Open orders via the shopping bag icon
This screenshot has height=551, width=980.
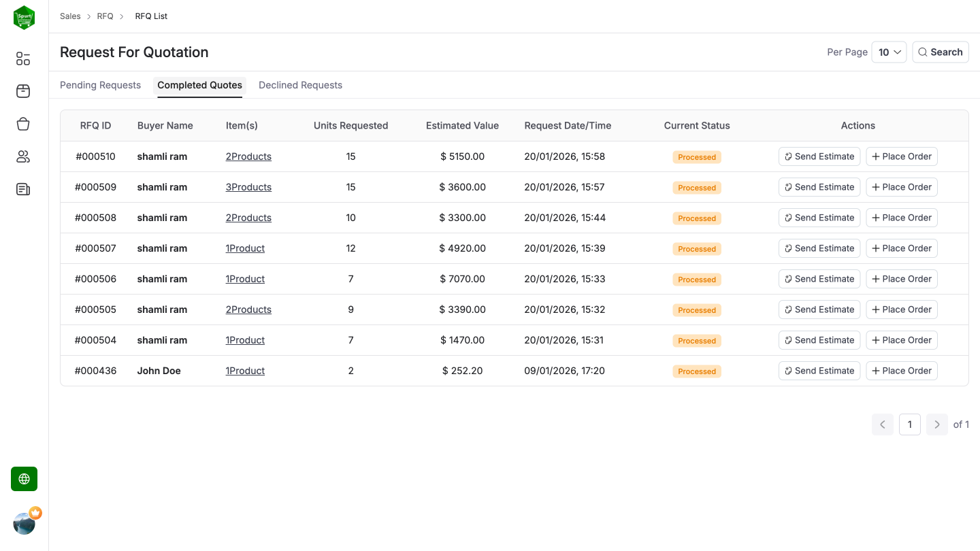22,124
